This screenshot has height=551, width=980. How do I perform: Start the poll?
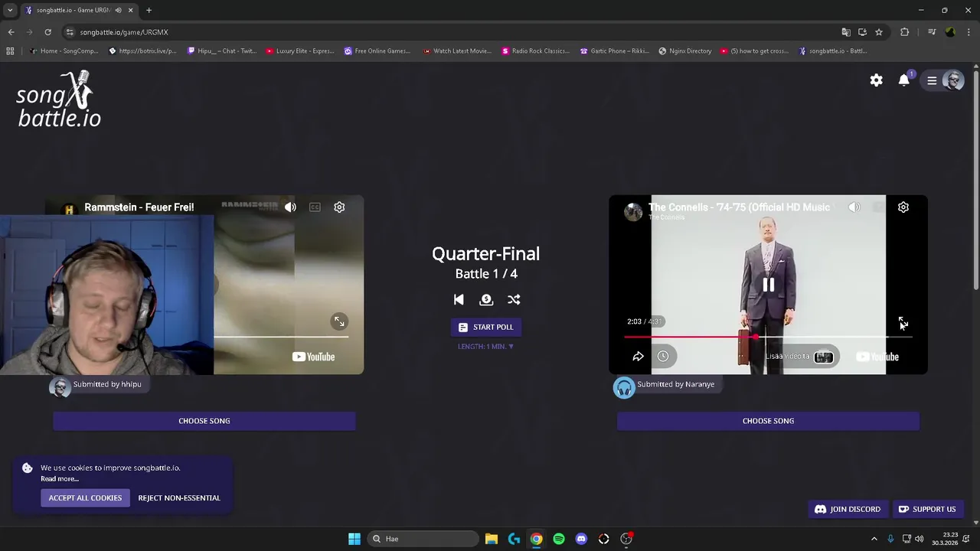[486, 327]
